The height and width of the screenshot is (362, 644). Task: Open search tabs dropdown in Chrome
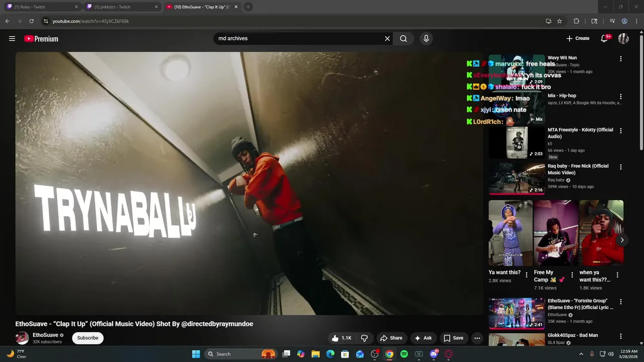point(595,21)
